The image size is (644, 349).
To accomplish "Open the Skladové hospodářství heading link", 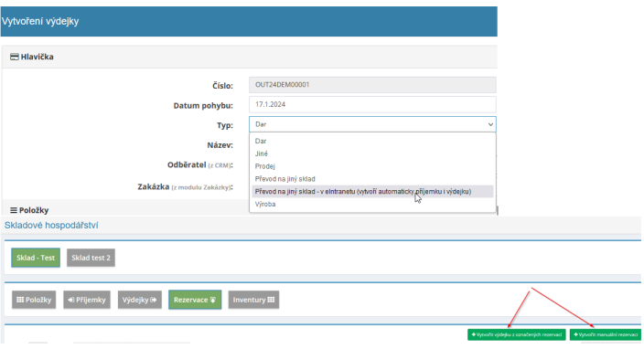I will tap(51, 225).
